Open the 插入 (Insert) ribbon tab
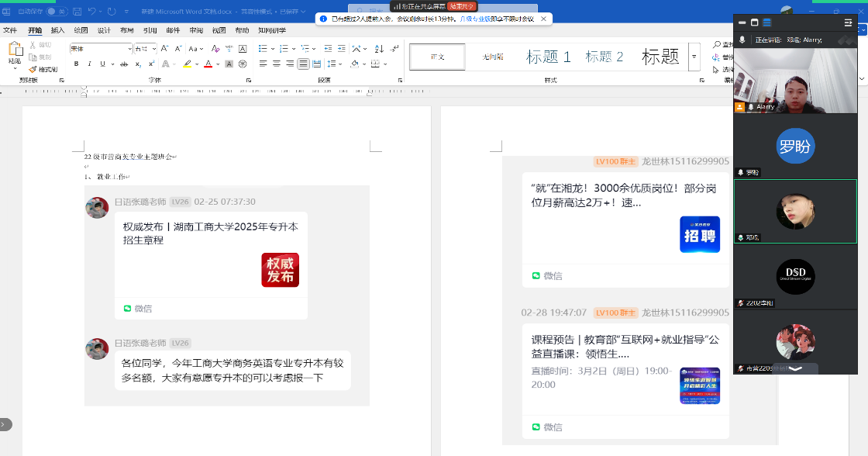The width and height of the screenshot is (868, 456). (57, 30)
